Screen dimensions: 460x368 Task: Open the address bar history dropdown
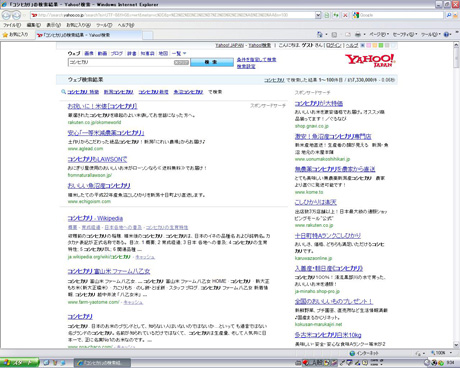(x=318, y=15)
